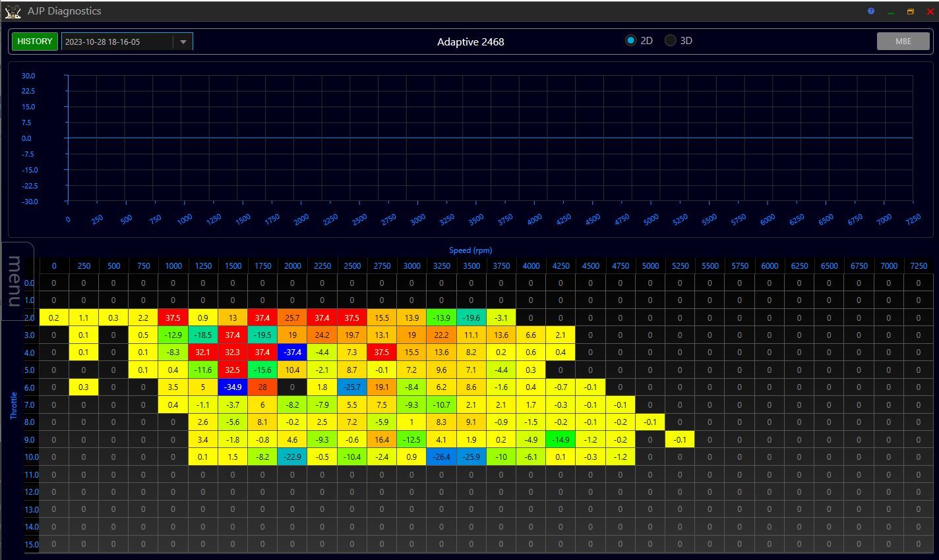Click the AJP Diagnostics app logo icon
Viewport: 939px width, 560px height.
(13, 11)
